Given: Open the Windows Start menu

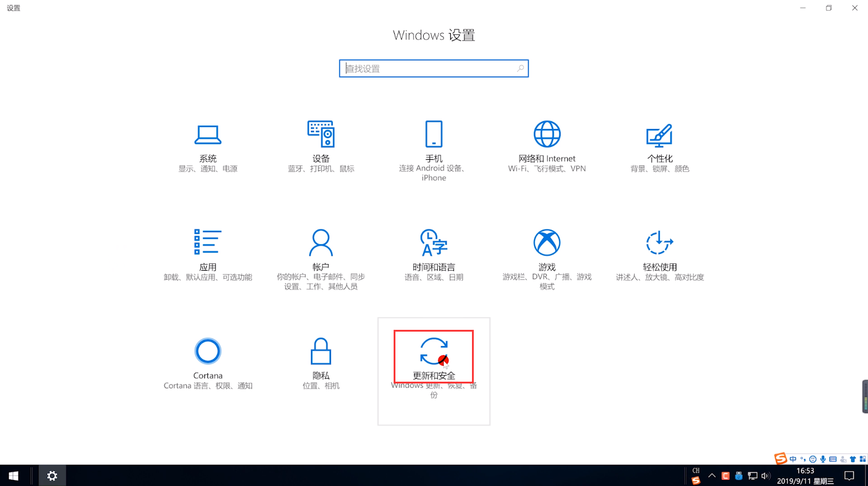Looking at the screenshot, I should pos(13,476).
